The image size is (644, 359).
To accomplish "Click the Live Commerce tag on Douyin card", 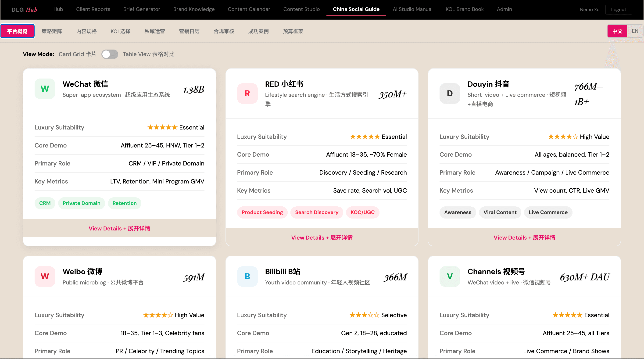I will [x=548, y=212].
